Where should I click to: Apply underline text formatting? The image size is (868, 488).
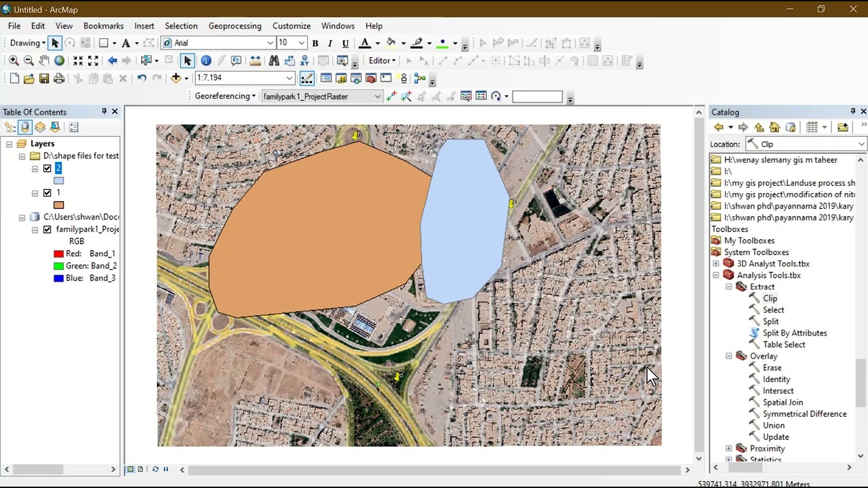tap(345, 43)
